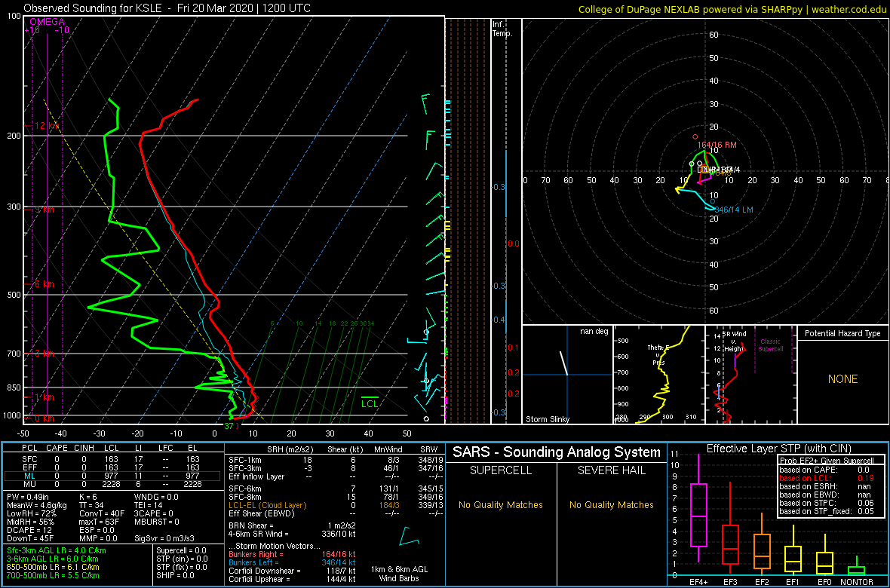This screenshot has height=588, width=890.
Task: Select the 850 pressure label on skew-T axis
Action: 13,387
